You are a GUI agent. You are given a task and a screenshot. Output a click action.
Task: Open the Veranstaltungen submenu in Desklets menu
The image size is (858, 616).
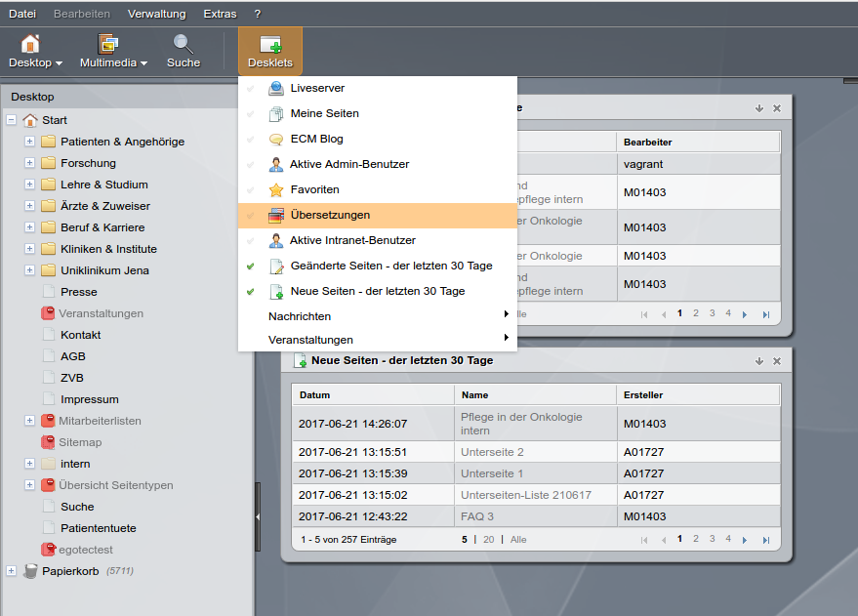(x=378, y=340)
